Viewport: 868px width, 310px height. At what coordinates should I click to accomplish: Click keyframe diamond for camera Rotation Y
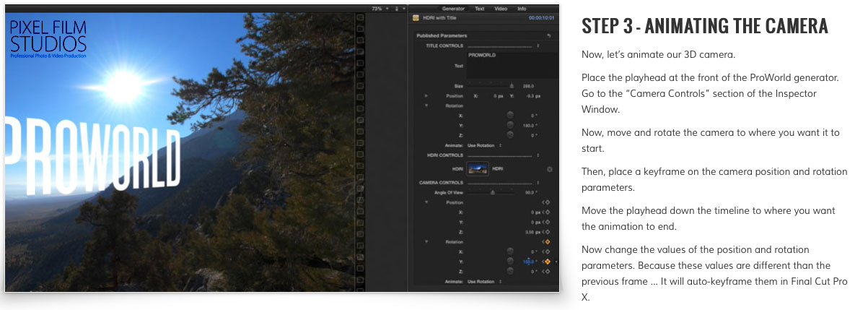pos(547,261)
